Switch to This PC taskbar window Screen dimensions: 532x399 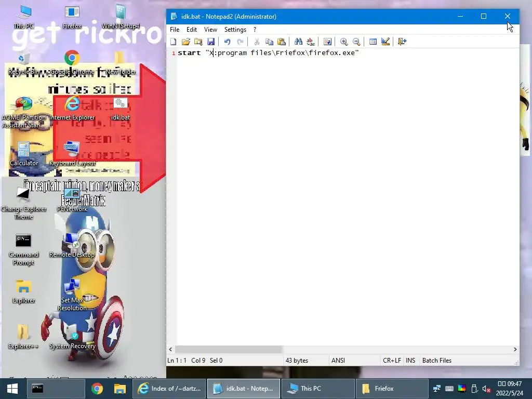(x=317, y=389)
